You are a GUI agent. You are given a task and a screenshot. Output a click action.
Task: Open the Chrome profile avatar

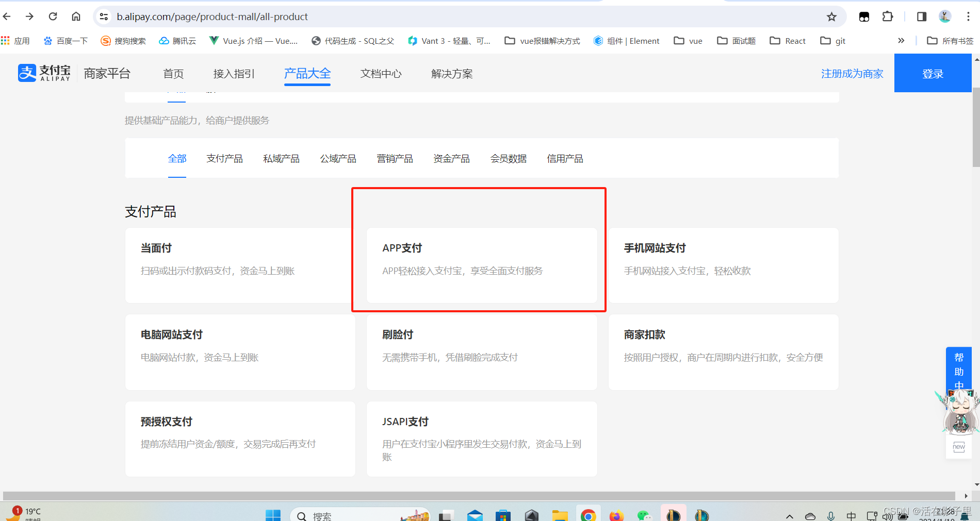tap(945, 16)
